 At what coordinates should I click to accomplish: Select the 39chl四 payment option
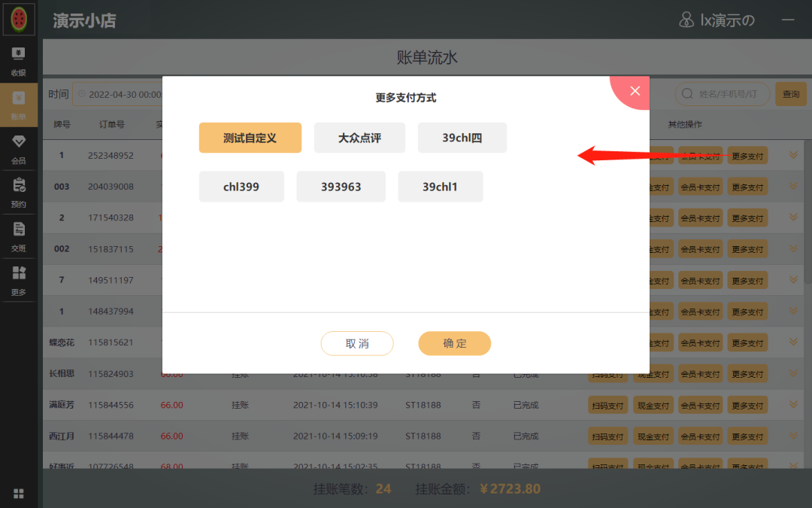pyautogui.click(x=462, y=138)
